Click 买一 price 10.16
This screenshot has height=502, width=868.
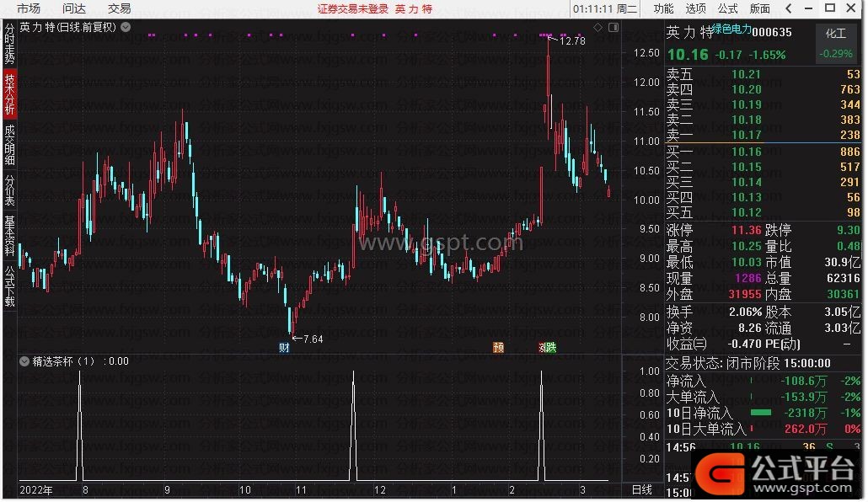pyautogui.click(x=746, y=152)
